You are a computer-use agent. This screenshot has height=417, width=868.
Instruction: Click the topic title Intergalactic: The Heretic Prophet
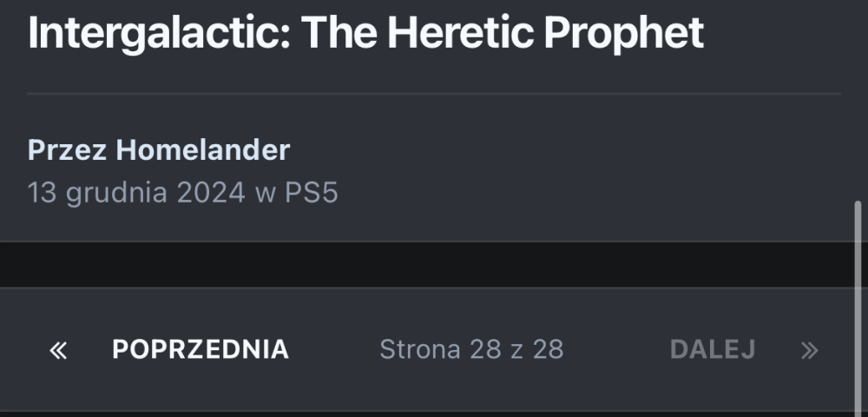[365, 33]
